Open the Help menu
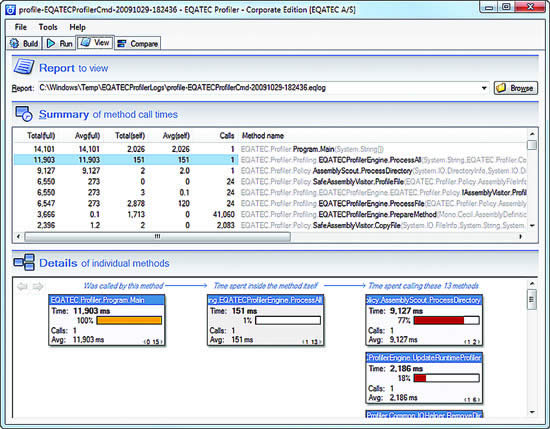 coord(78,27)
